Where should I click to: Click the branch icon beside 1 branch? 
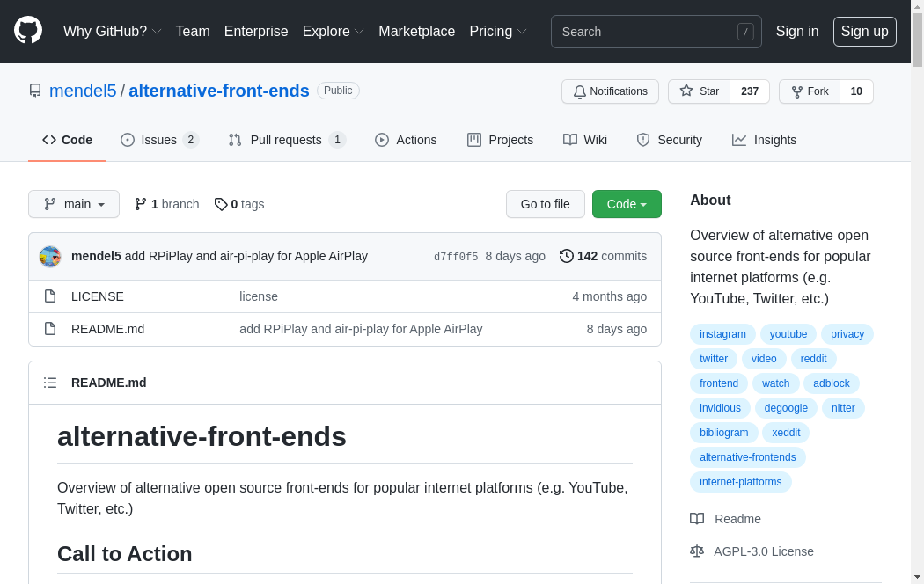[x=141, y=204]
